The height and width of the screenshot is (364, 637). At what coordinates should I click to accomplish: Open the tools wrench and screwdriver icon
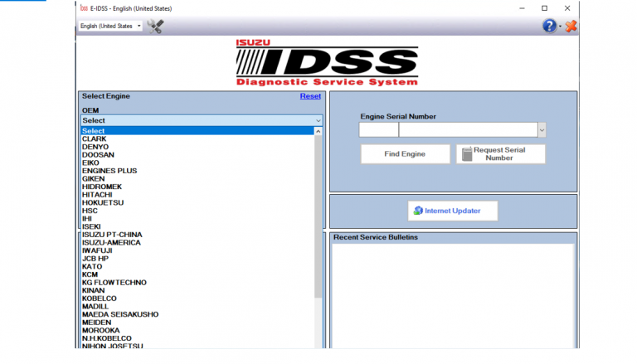pyautogui.click(x=155, y=27)
